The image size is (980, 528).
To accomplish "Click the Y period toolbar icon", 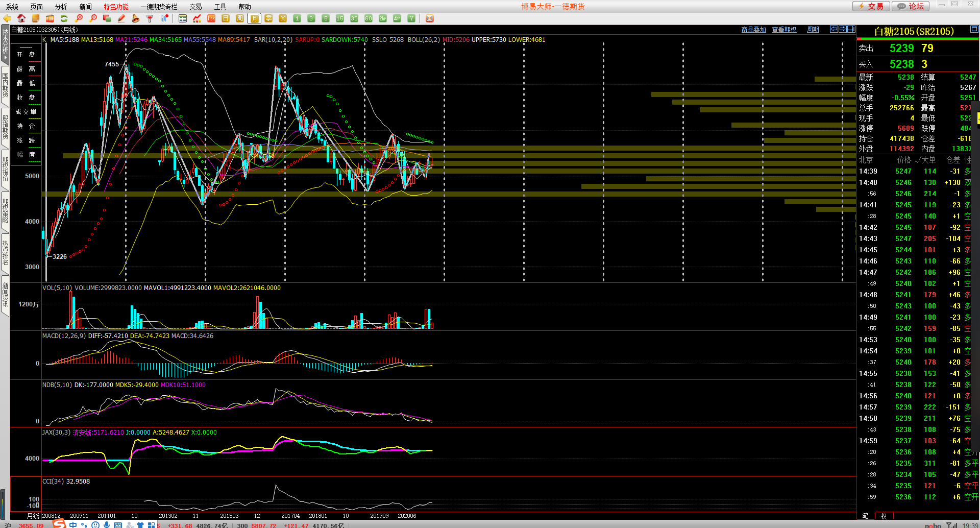I will (411, 18).
